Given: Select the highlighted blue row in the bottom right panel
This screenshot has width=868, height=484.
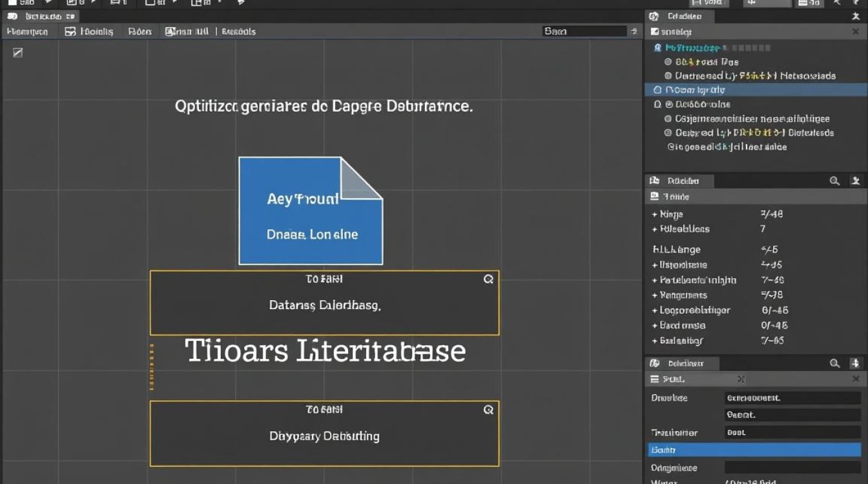Looking at the screenshot, I should coord(754,450).
